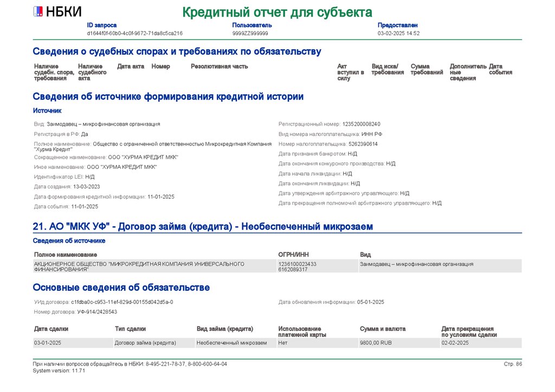Click contract number УФ-914/2428543
The image size is (555, 392).
tap(97, 312)
